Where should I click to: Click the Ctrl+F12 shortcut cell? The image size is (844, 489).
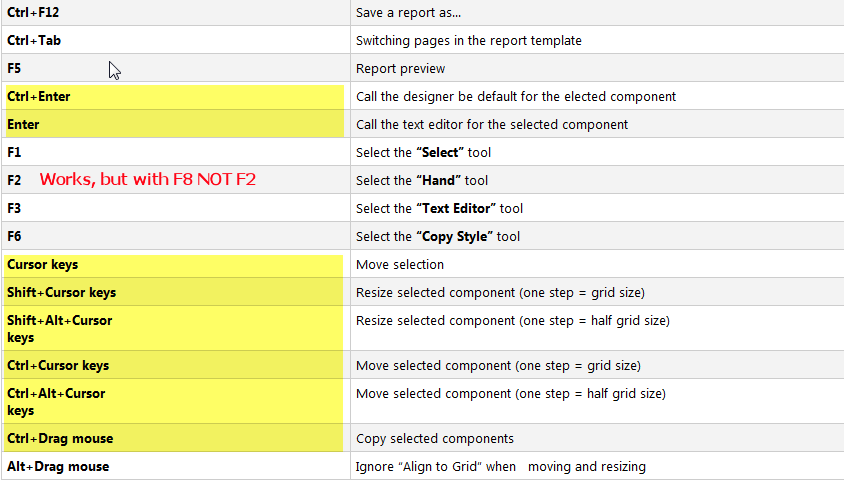pyautogui.click(x=176, y=12)
